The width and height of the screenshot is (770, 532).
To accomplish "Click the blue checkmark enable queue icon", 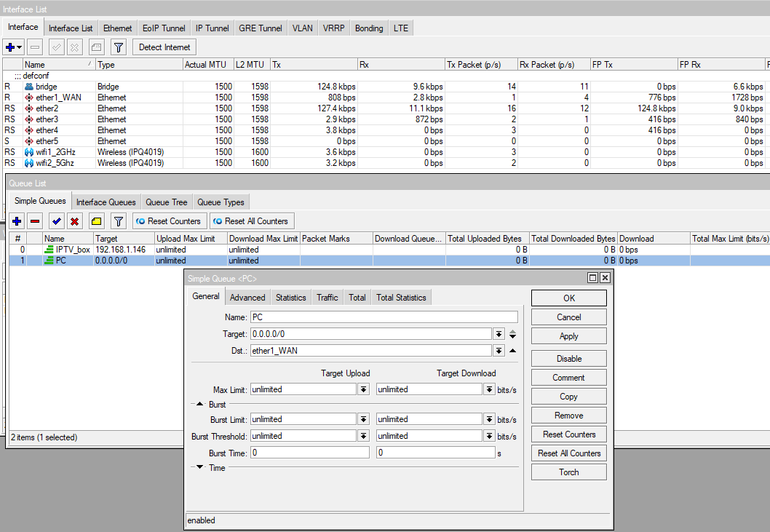I will tap(56, 221).
